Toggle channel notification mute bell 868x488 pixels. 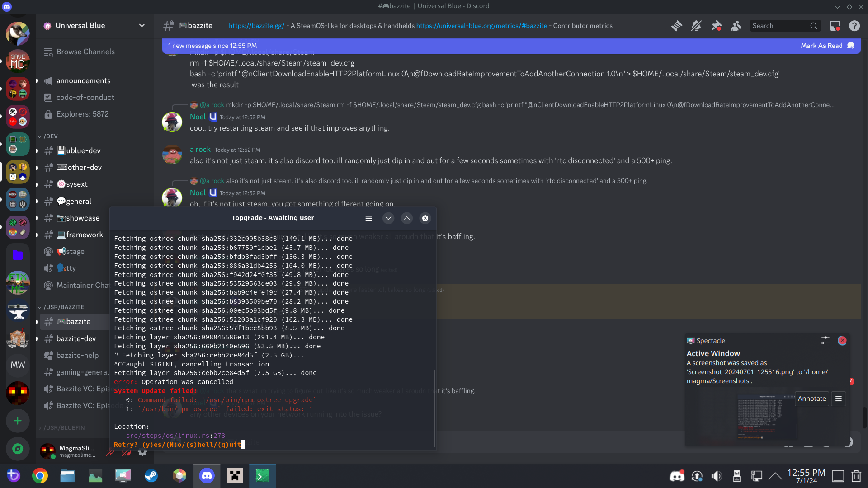pyautogui.click(x=696, y=26)
